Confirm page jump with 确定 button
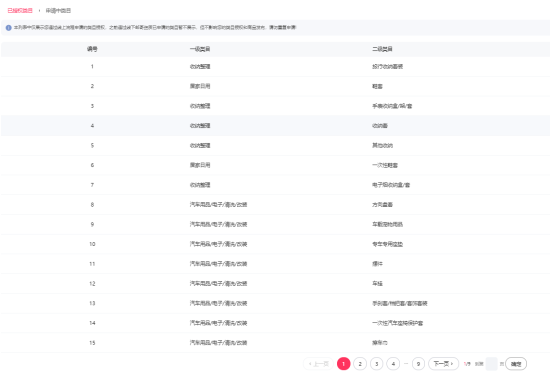 516,364
